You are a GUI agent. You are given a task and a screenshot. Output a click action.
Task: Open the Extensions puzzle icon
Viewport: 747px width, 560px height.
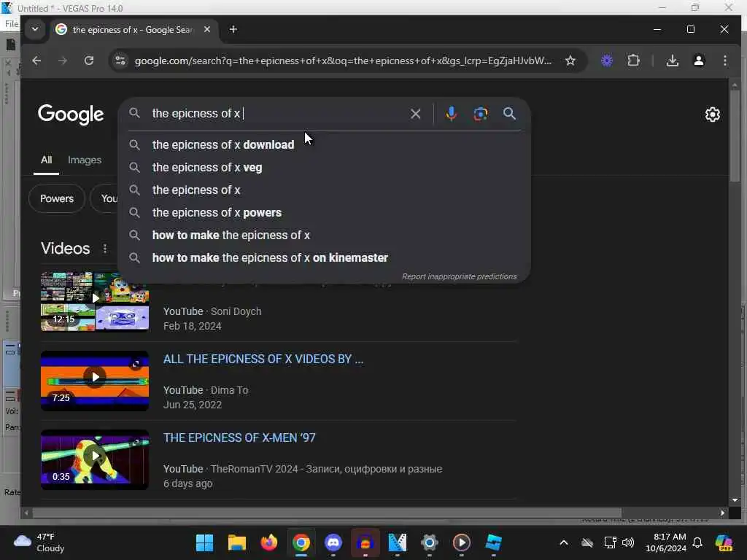tap(633, 61)
